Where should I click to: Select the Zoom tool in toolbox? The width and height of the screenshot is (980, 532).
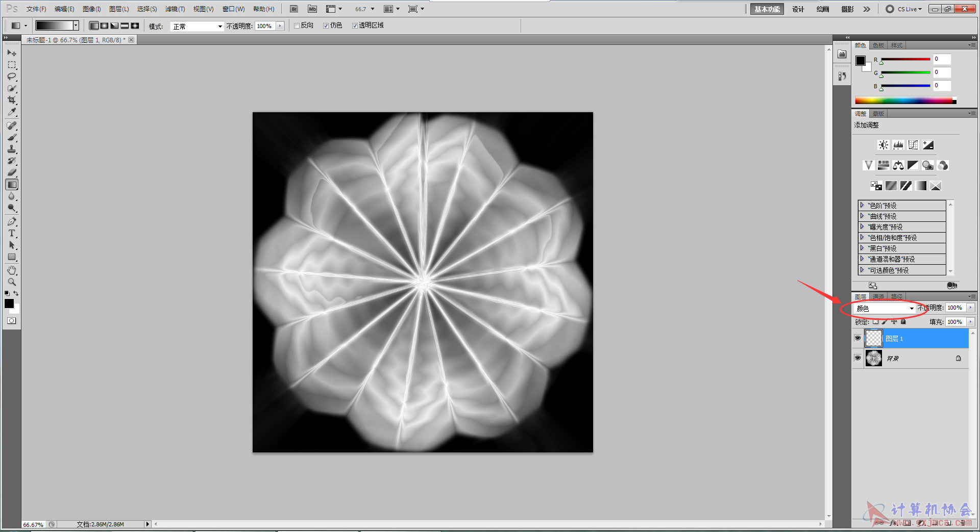coord(12,282)
